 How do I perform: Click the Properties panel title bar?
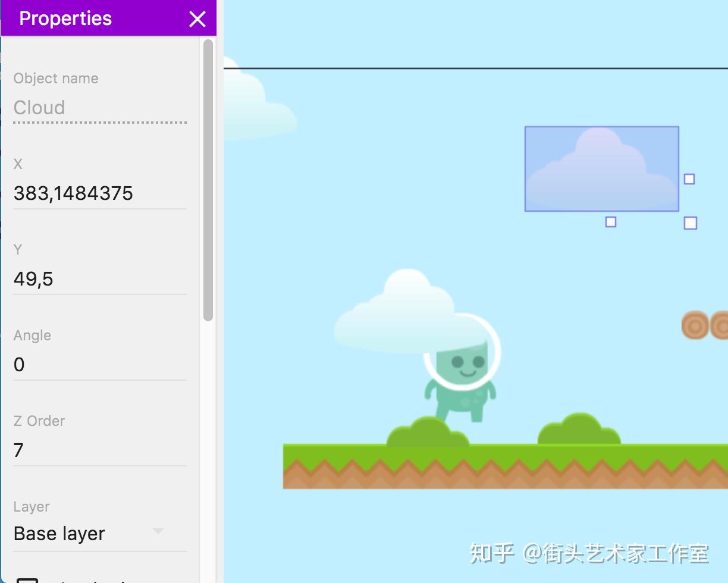65,18
